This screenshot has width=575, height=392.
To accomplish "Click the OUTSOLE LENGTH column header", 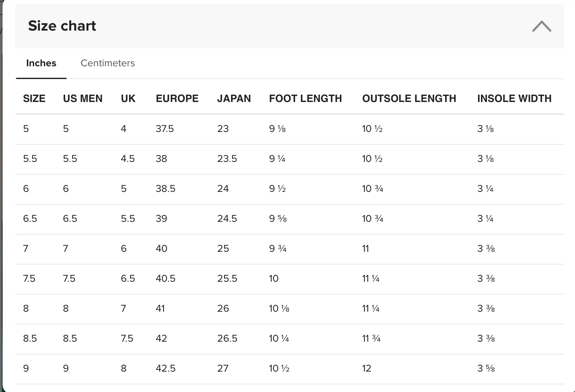I will click(409, 98).
